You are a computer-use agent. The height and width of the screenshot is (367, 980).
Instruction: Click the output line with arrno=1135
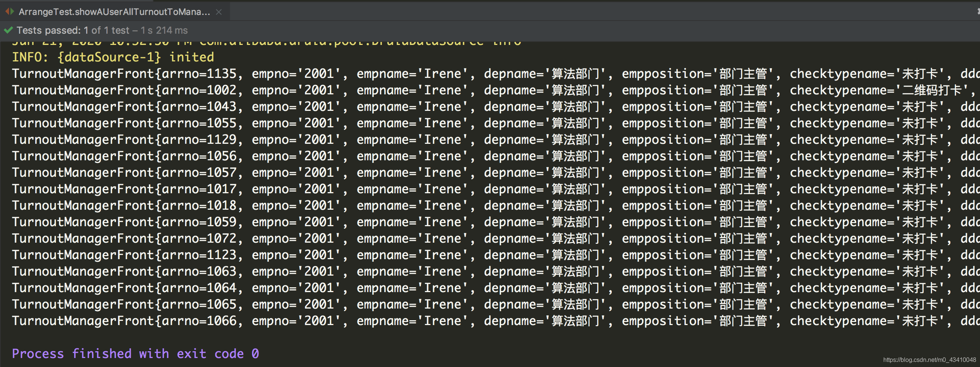point(496,73)
